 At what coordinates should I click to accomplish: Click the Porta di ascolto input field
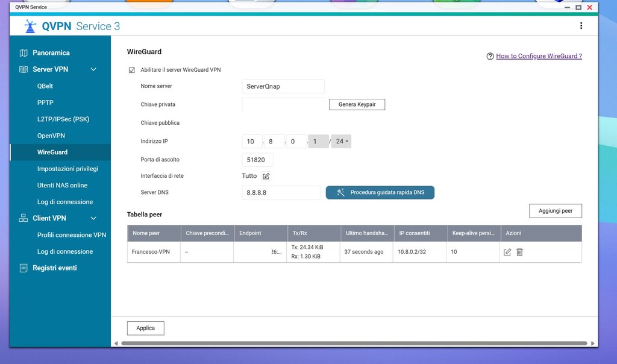coord(257,160)
